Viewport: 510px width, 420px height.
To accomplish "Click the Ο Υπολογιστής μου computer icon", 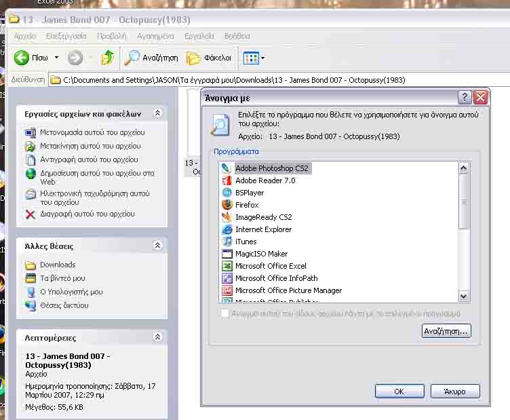I will pyautogui.click(x=31, y=292).
